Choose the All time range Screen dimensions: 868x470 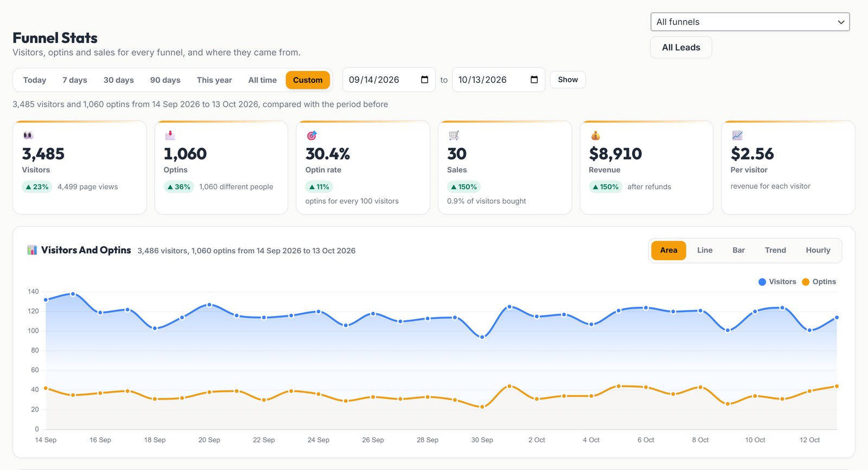pyautogui.click(x=263, y=80)
